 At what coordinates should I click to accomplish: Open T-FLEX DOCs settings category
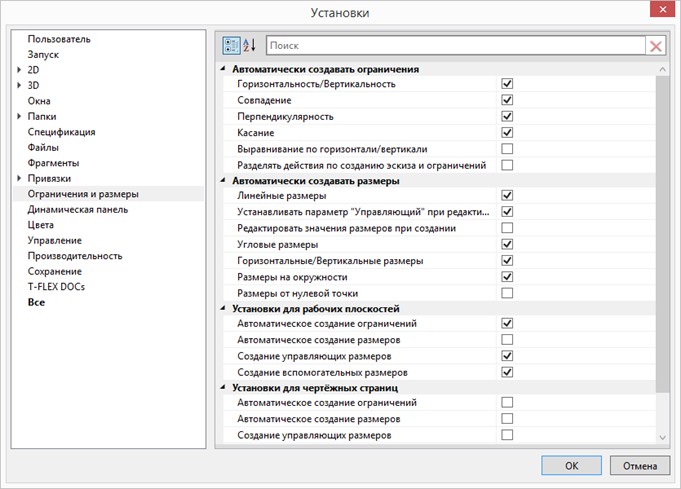[x=56, y=287]
